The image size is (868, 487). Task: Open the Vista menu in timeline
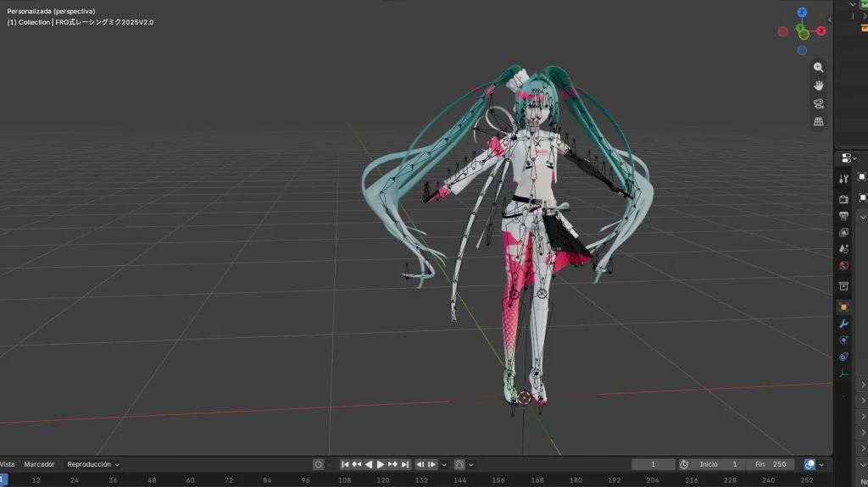coord(7,464)
